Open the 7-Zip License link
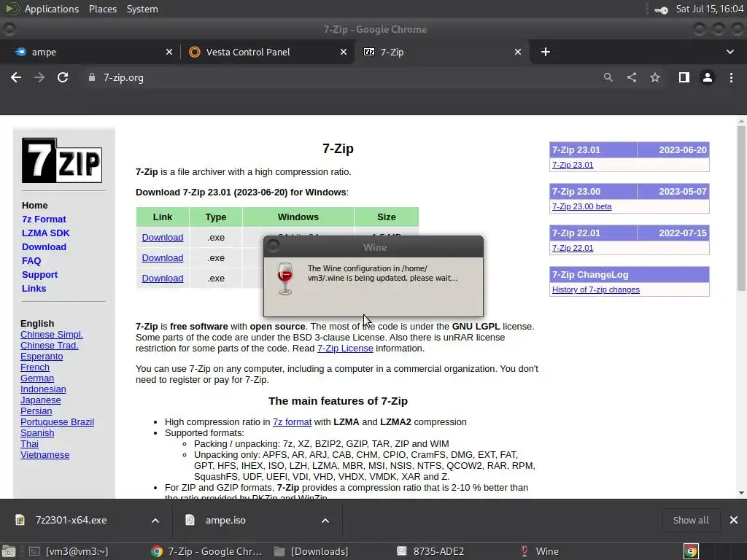The height and width of the screenshot is (560, 747). (345, 348)
